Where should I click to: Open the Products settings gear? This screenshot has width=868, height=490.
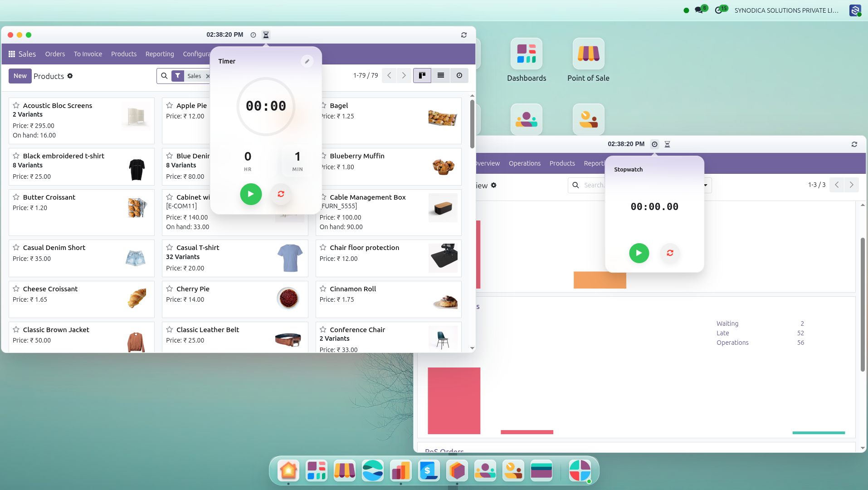click(x=70, y=76)
